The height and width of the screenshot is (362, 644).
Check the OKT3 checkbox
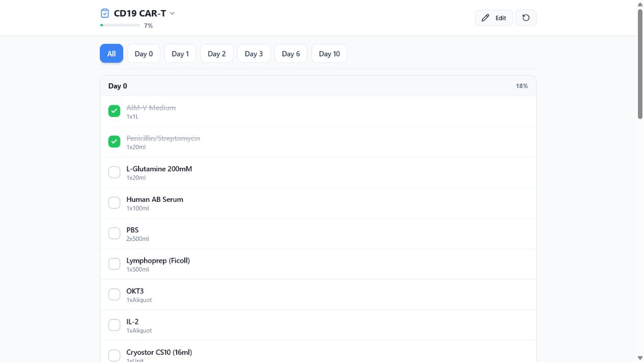tap(115, 294)
